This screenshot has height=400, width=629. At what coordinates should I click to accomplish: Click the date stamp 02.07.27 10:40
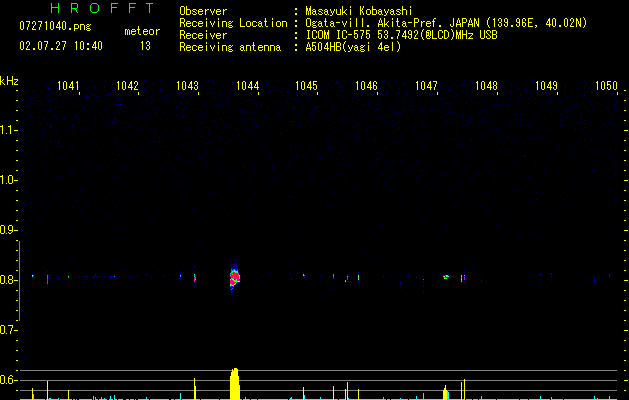click(61, 46)
